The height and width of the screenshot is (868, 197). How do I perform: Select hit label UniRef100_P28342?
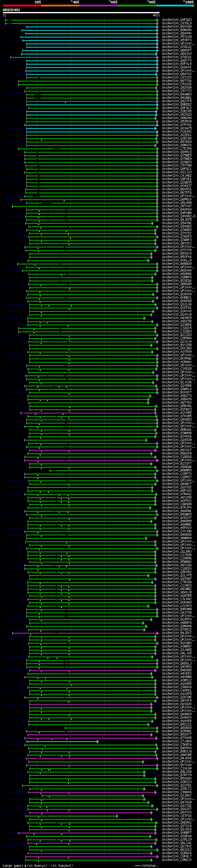[x=177, y=132]
